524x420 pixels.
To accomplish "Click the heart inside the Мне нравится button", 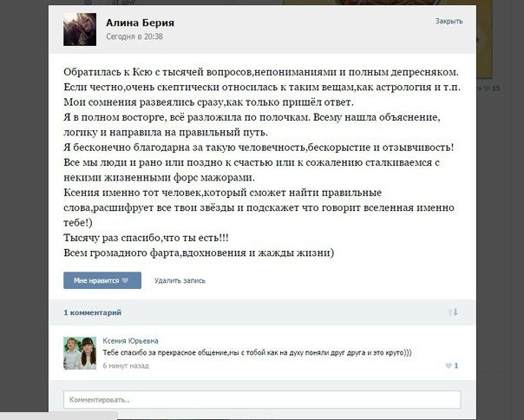I will (x=125, y=280).
